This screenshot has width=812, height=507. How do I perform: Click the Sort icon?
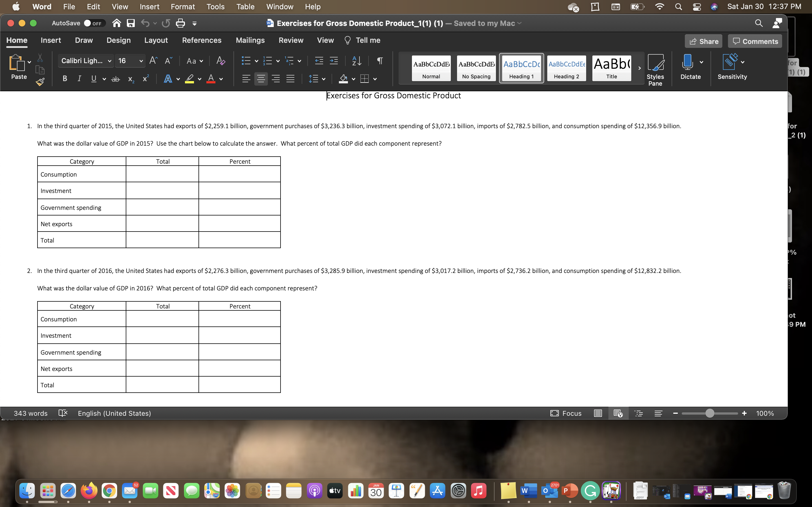(356, 61)
